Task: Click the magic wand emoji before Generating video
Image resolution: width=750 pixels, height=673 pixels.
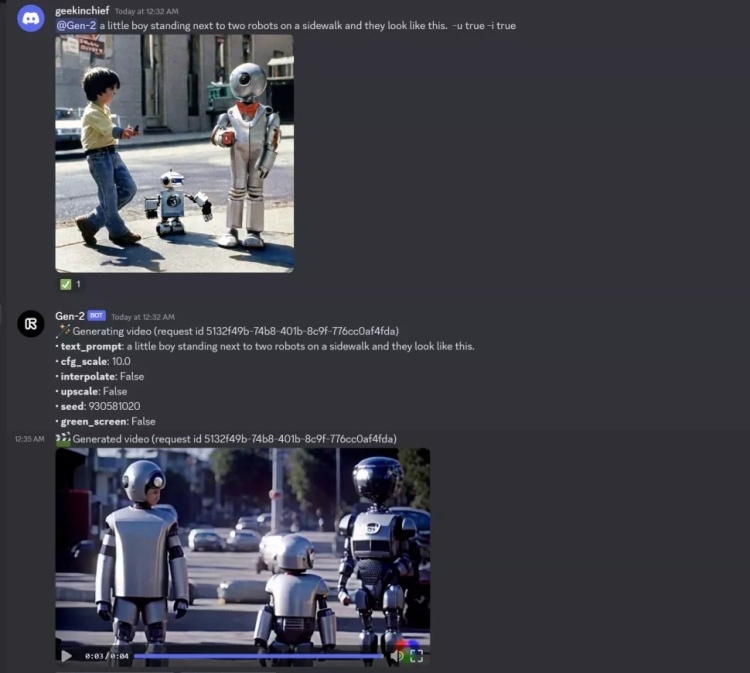Action: tap(63, 331)
